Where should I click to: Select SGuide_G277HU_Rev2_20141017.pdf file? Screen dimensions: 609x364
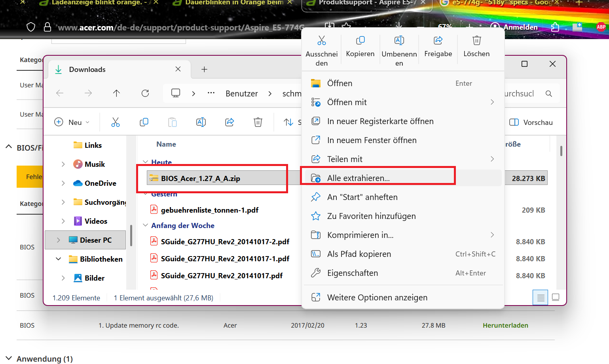(222, 276)
